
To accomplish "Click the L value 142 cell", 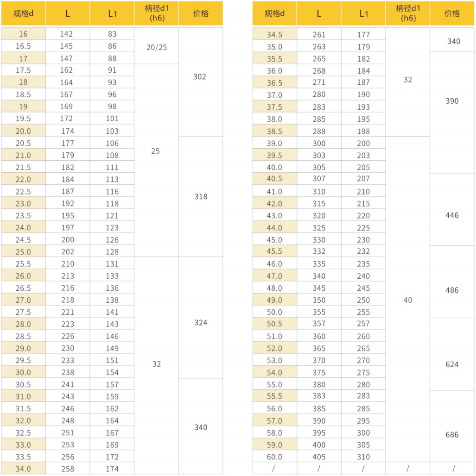I will tap(67, 34).
